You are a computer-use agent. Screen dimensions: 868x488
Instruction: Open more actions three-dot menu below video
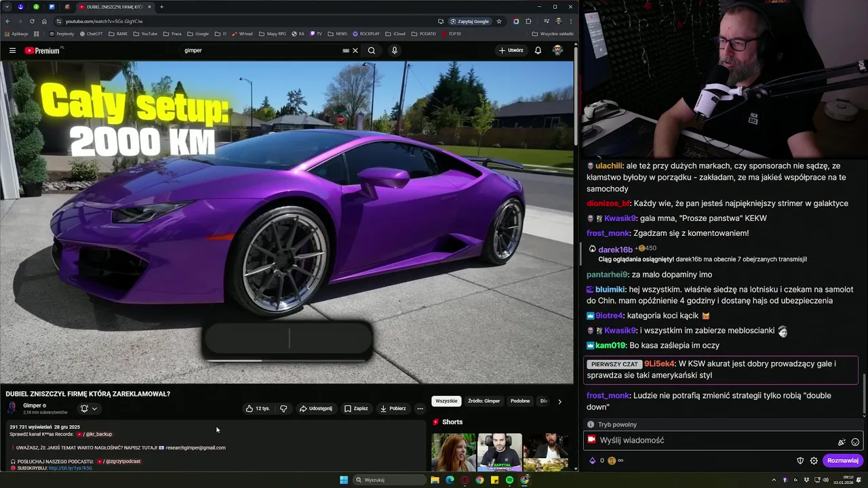(x=420, y=409)
